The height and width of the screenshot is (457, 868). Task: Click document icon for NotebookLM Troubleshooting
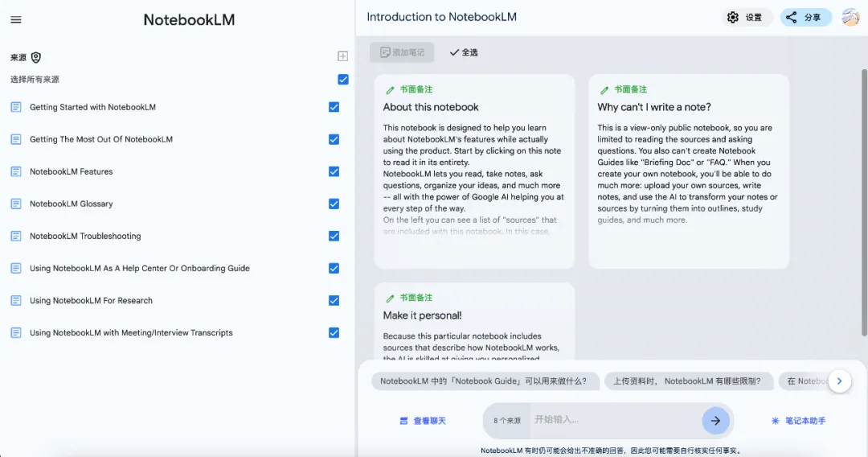point(16,236)
